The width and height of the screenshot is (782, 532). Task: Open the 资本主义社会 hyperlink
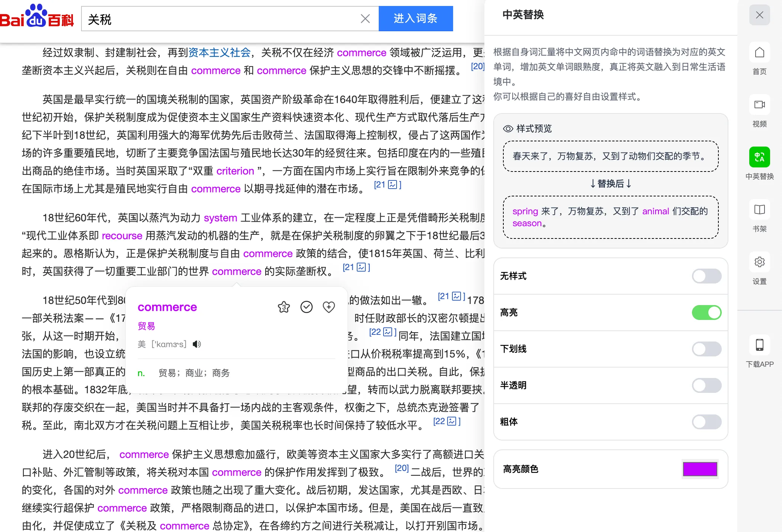click(219, 53)
